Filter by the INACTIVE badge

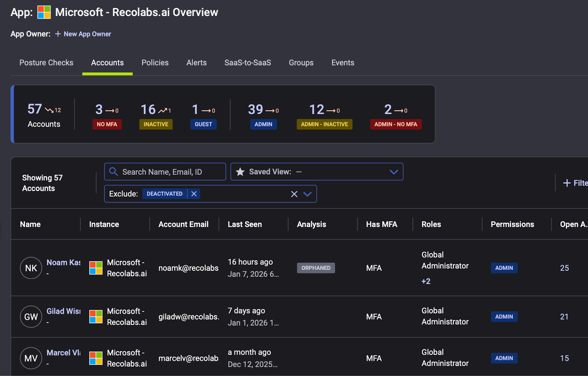[156, 124]
